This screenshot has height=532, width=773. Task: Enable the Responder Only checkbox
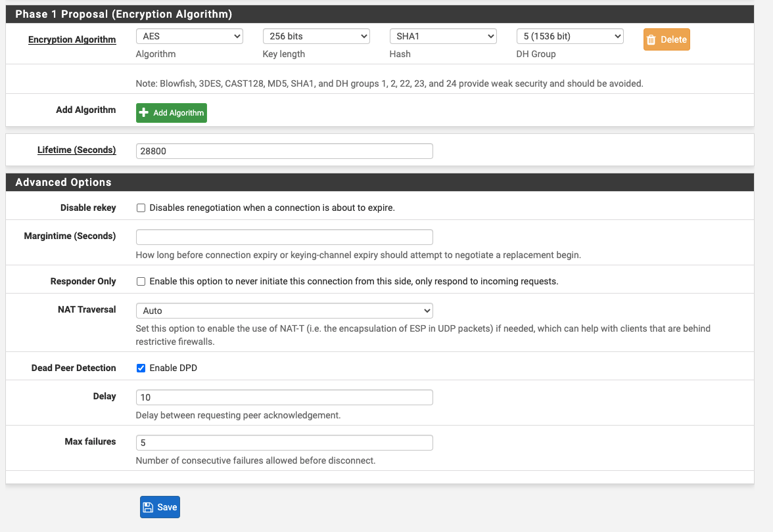(x=141, y=281)
